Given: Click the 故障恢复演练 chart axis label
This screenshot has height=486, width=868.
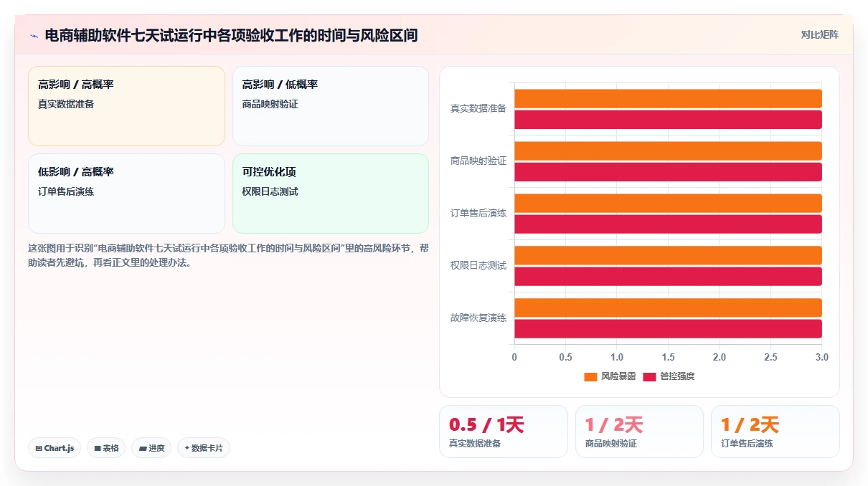Looking at the screenshot, I should pos(478,318).
